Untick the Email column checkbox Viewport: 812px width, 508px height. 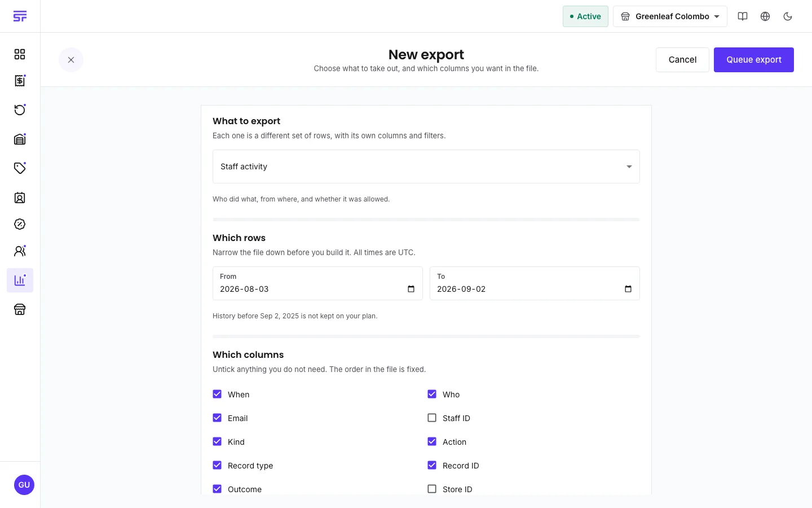[x=217, y=418]
